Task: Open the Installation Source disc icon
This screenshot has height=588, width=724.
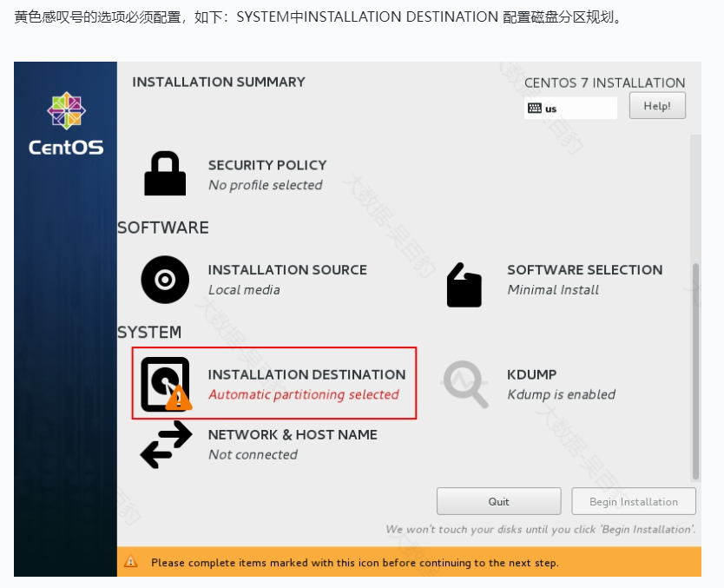Action: (165, 280)
